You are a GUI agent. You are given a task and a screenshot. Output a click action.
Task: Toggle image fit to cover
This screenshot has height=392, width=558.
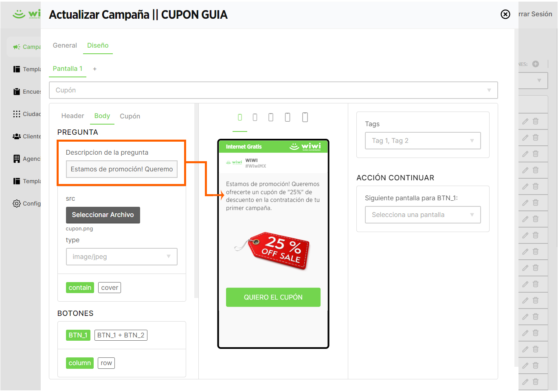point(110,288)
